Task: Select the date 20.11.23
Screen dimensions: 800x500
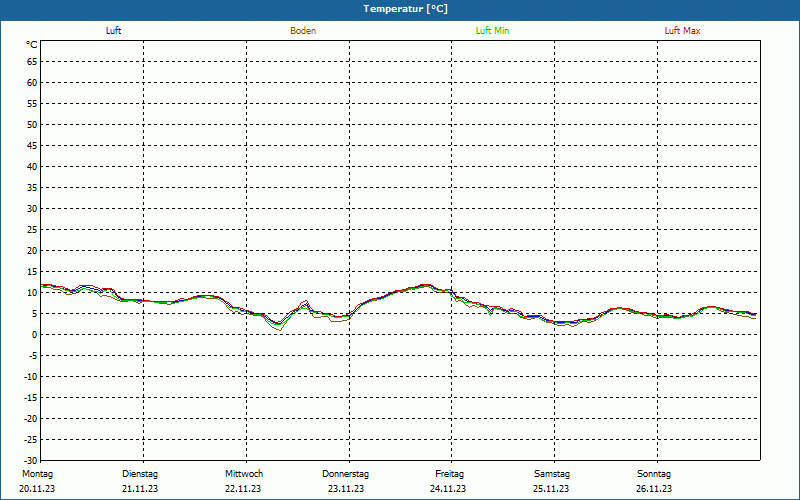Action: click(x=37, y=489)
